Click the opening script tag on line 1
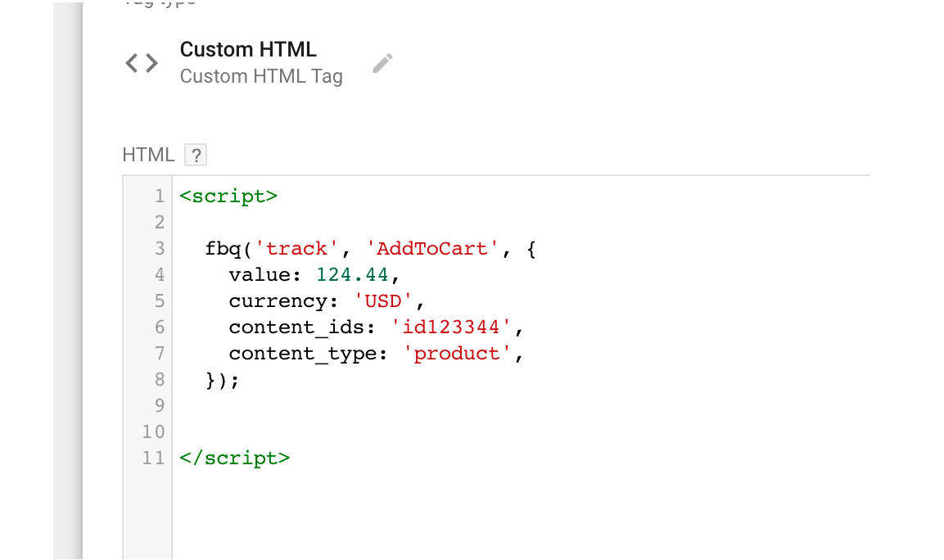The height and width of the screenshot is (560, 944). coord(228,196)
